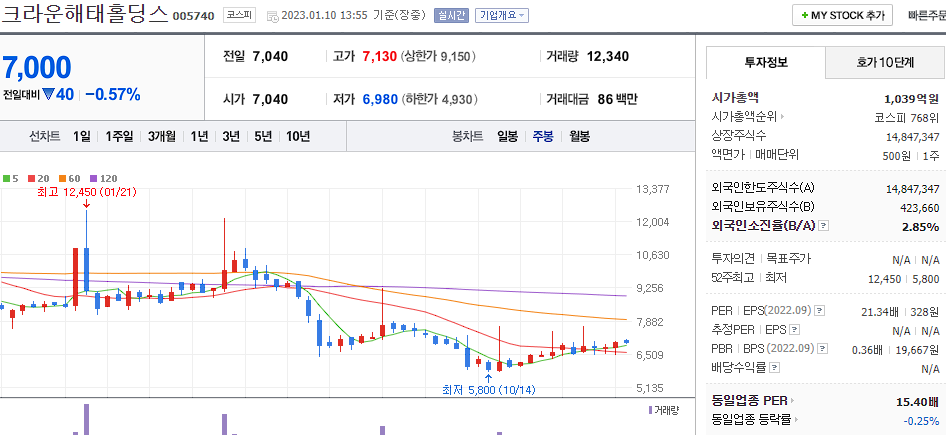Switch to the 투자정보 tab
The image size is (946, 435).
coord(766,62)
